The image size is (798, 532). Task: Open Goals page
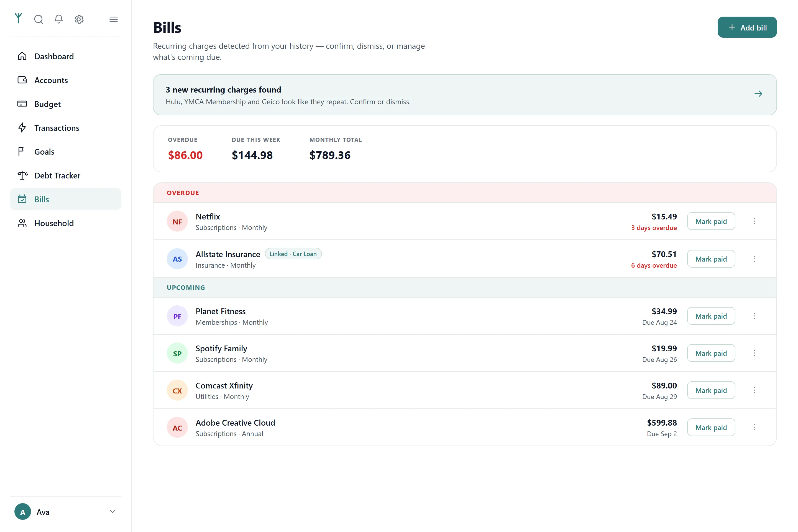tap(65, 151)
